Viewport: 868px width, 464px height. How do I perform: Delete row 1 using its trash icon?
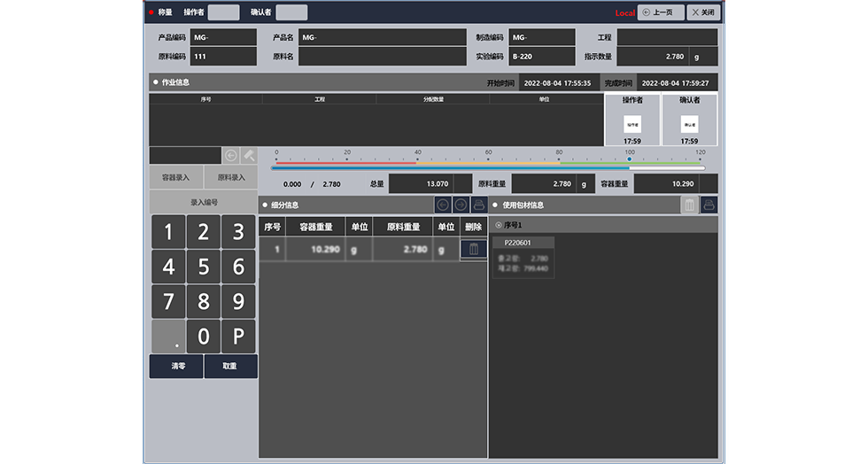click(x=473, y=250)
